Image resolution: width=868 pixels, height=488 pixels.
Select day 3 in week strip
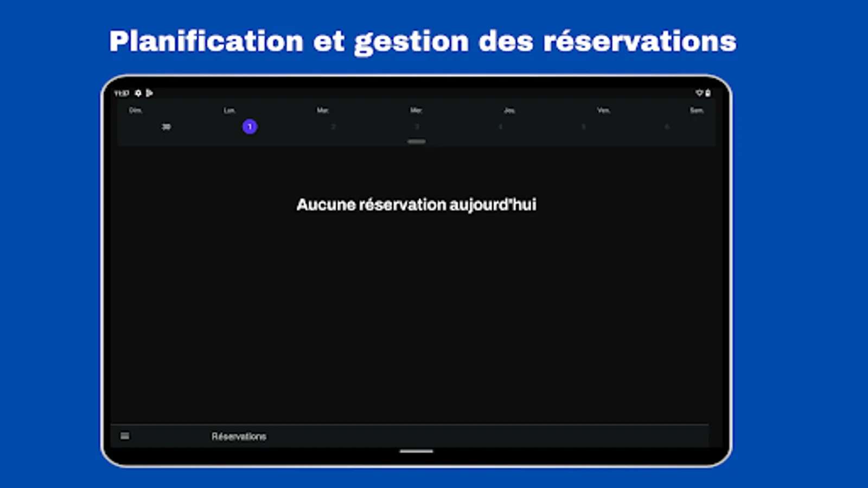(417, 127)
